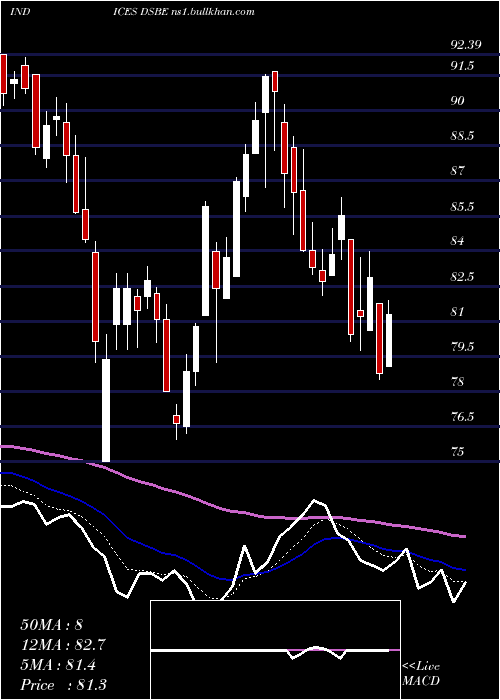Click the 78 price axis label
The height and width of the screenshot is (700, 500).
tap(457, 382)
